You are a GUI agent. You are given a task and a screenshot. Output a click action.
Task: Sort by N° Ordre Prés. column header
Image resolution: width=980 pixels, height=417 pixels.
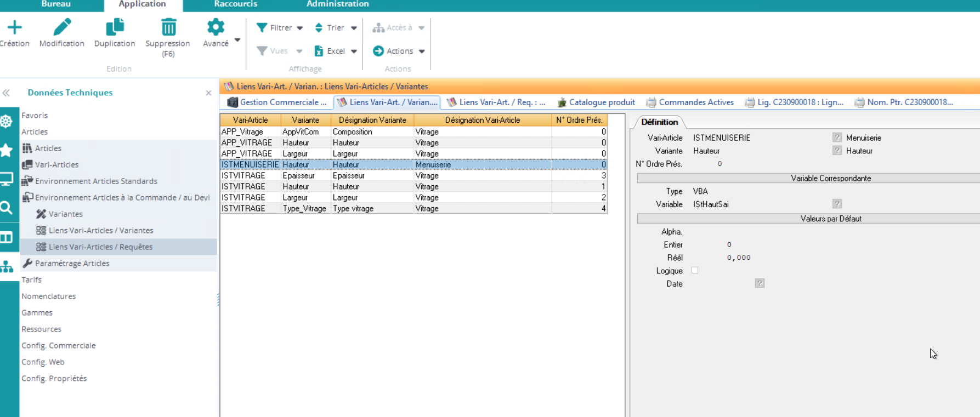[579, 120]
